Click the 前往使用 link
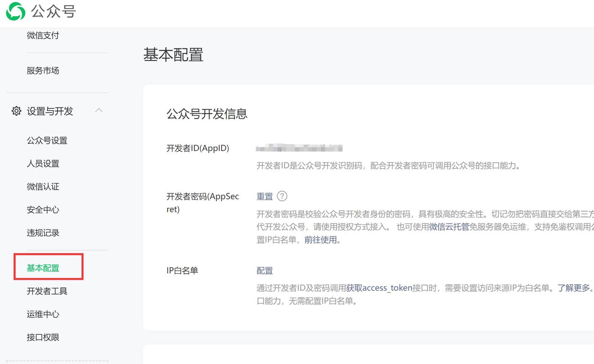The image size is (594, 364). click(320, 240)
